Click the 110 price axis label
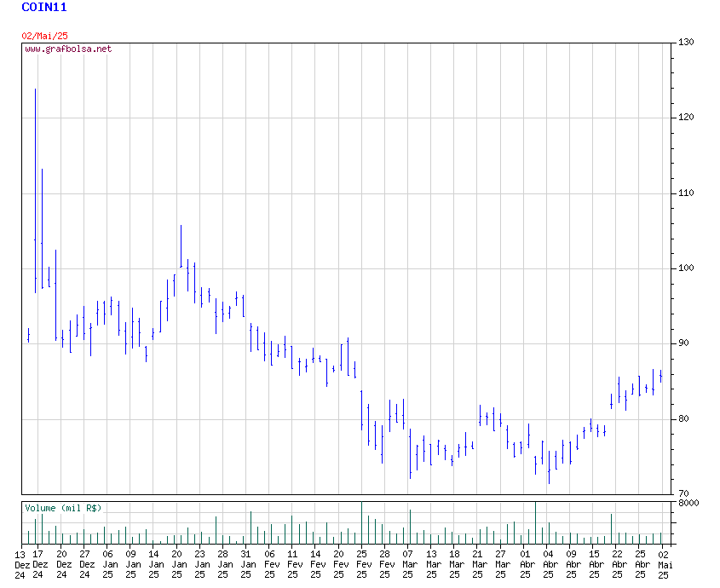 coord(686,193)
